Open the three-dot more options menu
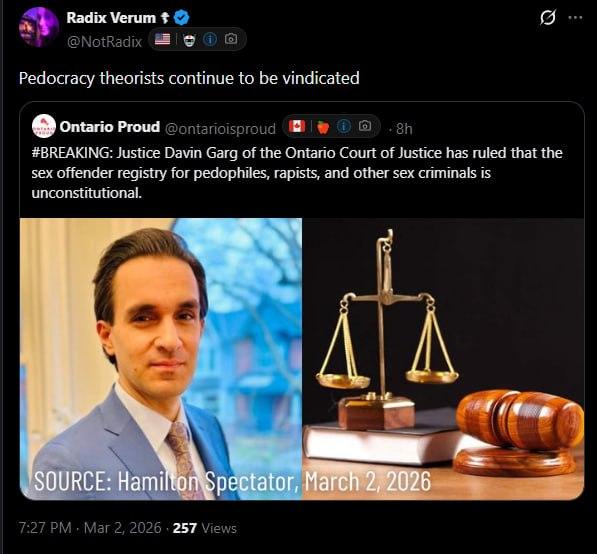 (575, 18)
